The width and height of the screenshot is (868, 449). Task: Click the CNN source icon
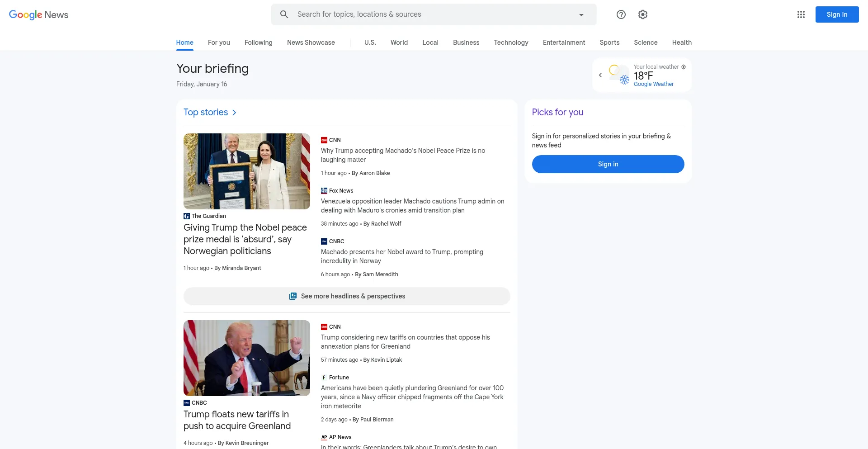click(x=324, y=140)
